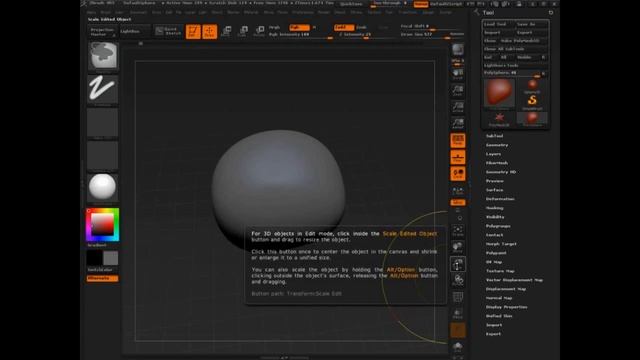
Task: Enable the Zsub mode button
Action: click(x=362, y=27)
